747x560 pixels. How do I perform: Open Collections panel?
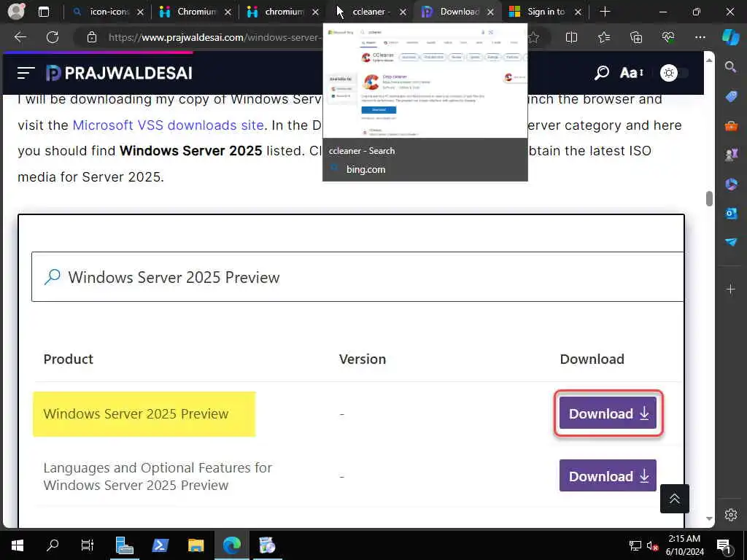pos(636,37)
